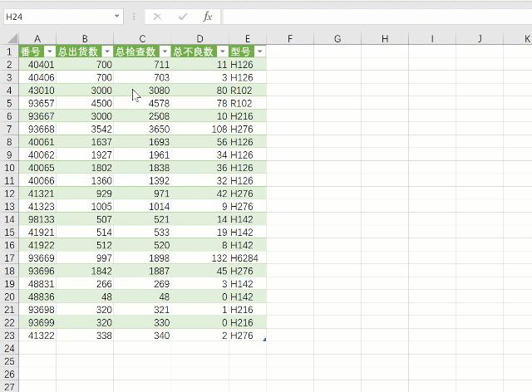Select the cell with number 98133
The height and width of the screenshot is (392, 532).
(x=37, y=219)
